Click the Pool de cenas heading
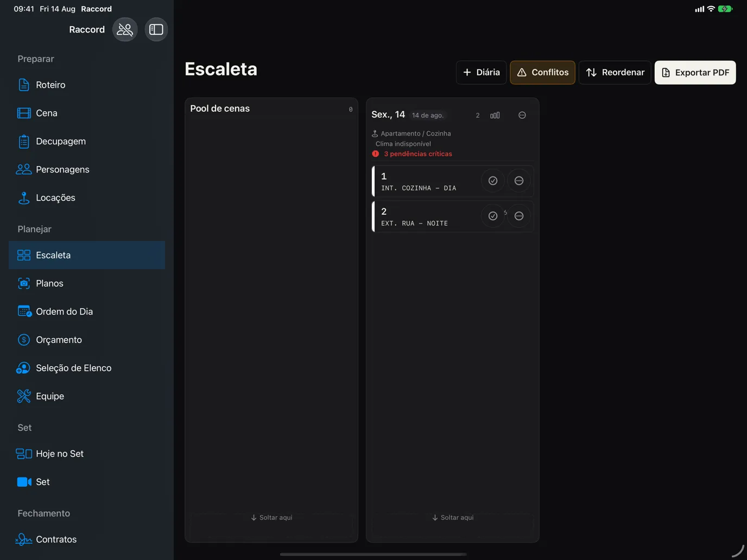The width and height of the screenshot is (747, 560). coord(220,109)
